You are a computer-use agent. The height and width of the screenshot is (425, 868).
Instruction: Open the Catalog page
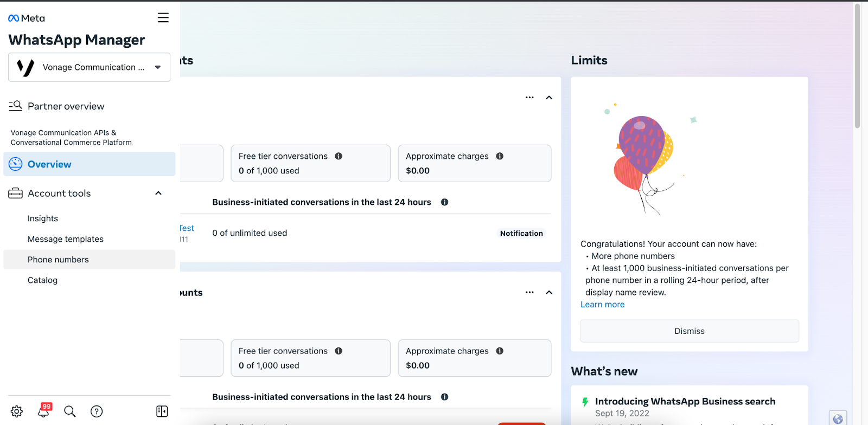pos(42,280)
